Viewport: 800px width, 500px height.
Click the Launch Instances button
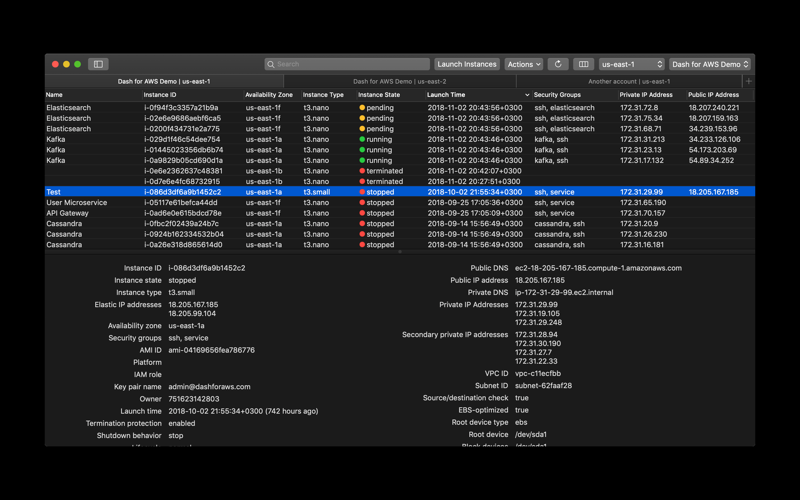(x=467, y=64)
